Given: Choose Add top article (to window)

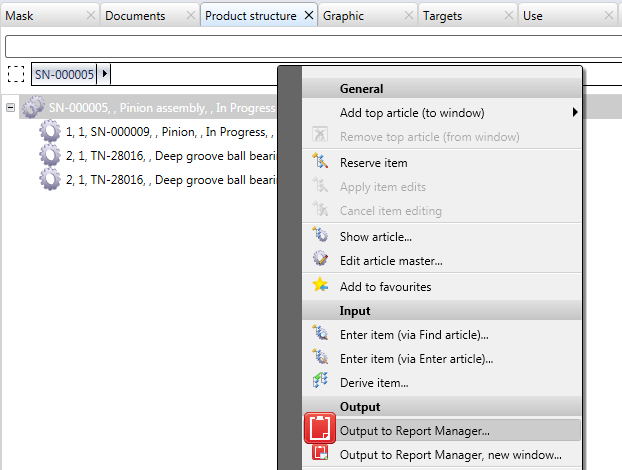Looking at the screenshot, I should 442,113.
